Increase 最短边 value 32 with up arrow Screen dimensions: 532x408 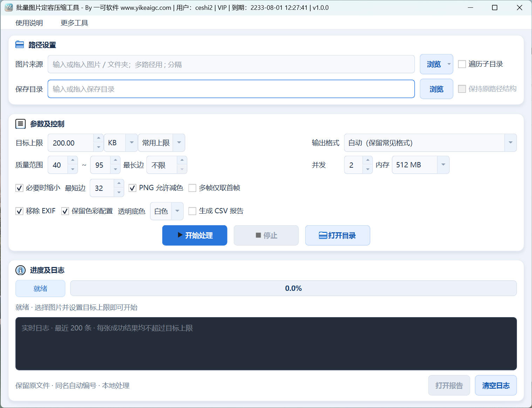pos(119,183)
